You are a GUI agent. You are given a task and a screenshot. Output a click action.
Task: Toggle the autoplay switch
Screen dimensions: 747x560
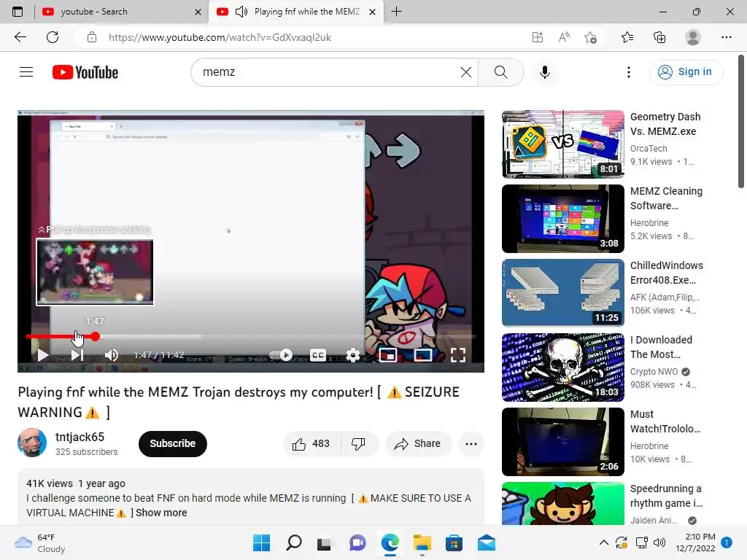click(x=281, y=355)
